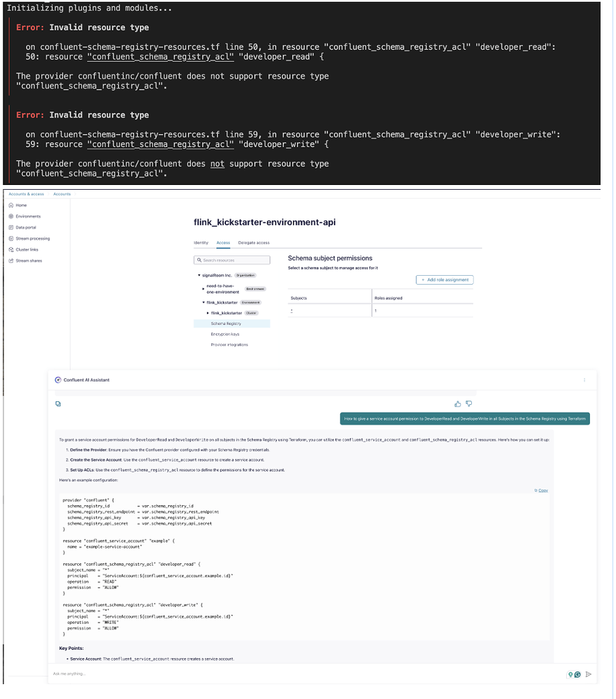Open Environments from the left navigation

(28, 216)
